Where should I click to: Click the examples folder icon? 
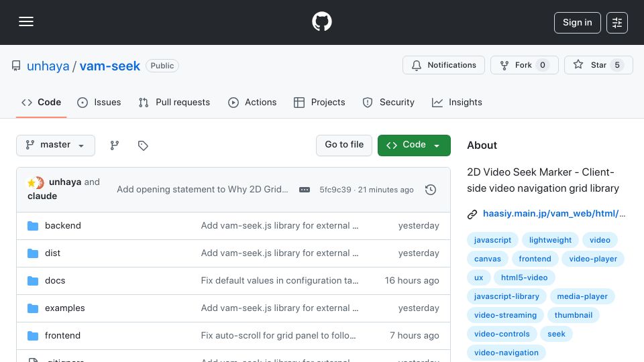click(x=33, y=308)
